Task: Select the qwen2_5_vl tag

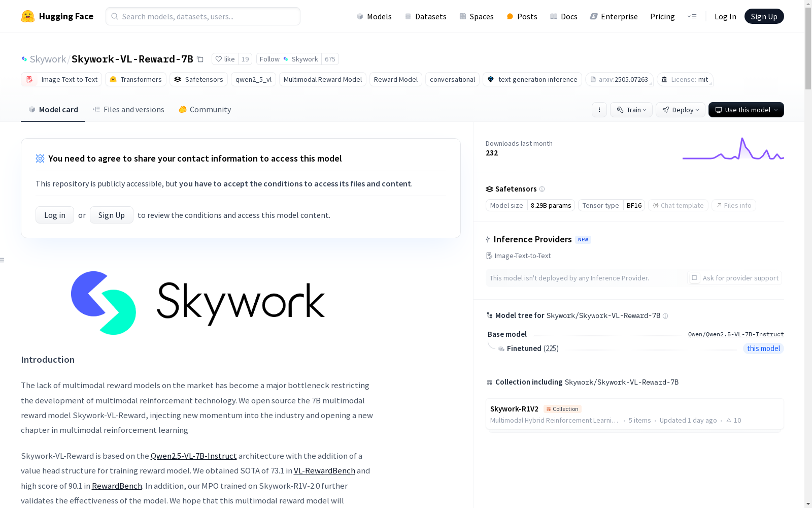Action: pos(253,79)
